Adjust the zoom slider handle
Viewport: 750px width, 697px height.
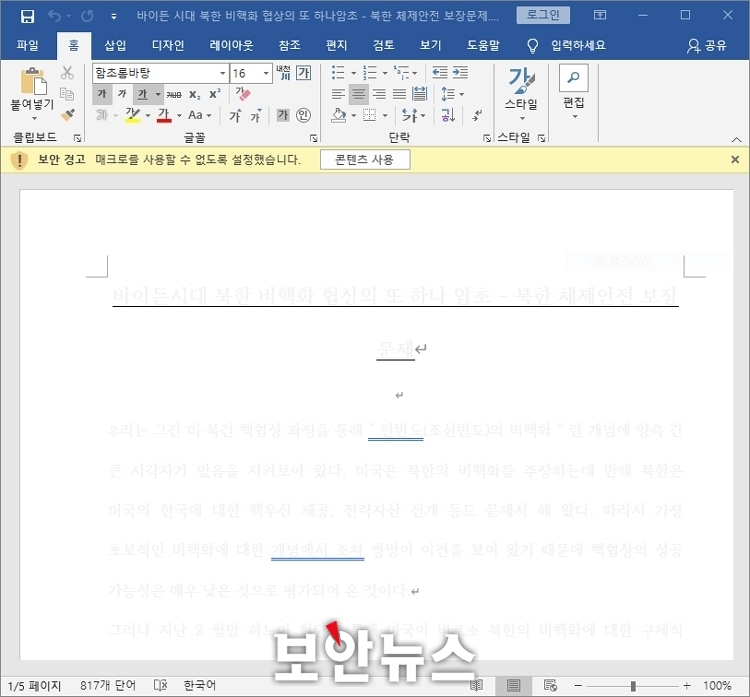click(633, 686)
